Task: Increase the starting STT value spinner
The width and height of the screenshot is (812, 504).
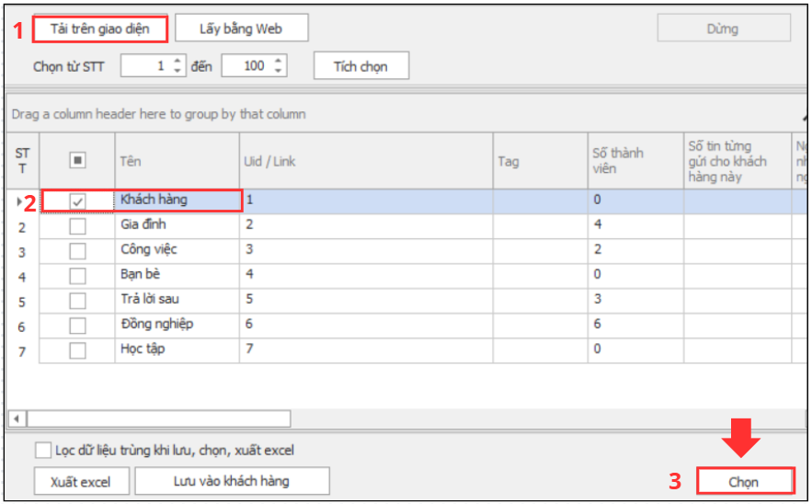Action: pos(178,62)
